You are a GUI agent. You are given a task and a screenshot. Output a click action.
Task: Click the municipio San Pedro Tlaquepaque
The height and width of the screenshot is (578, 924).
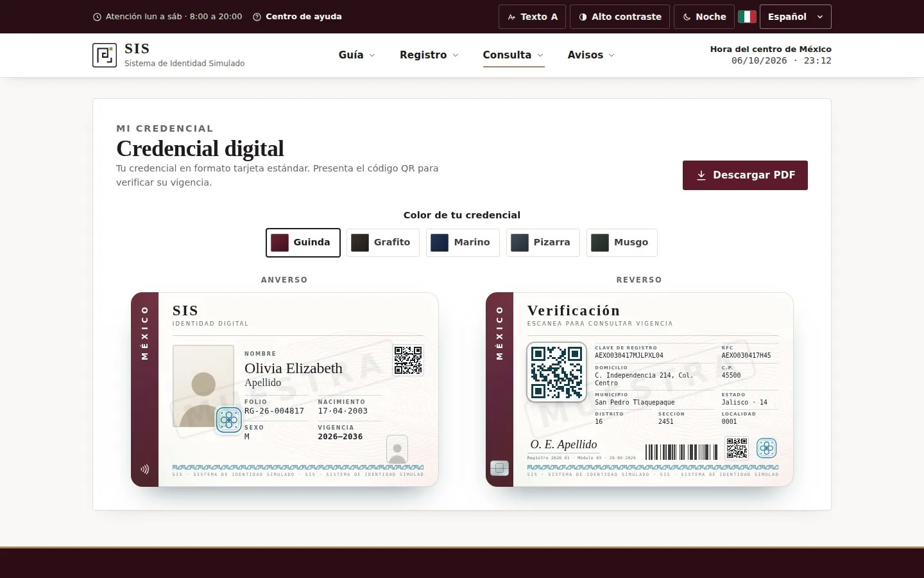tap(635, 402)
